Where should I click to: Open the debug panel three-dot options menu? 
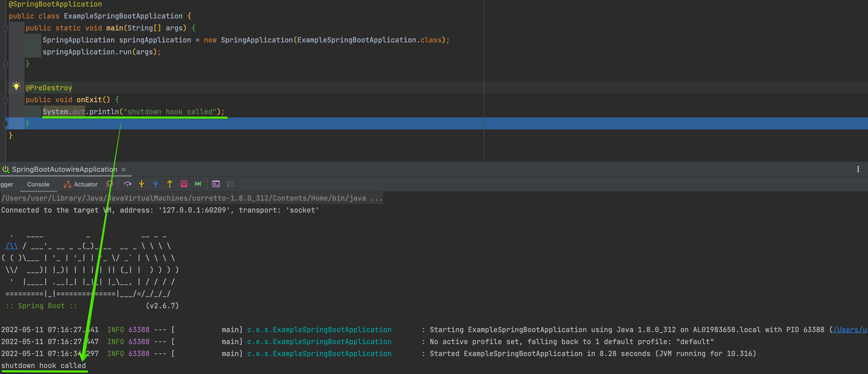point(858,169)
